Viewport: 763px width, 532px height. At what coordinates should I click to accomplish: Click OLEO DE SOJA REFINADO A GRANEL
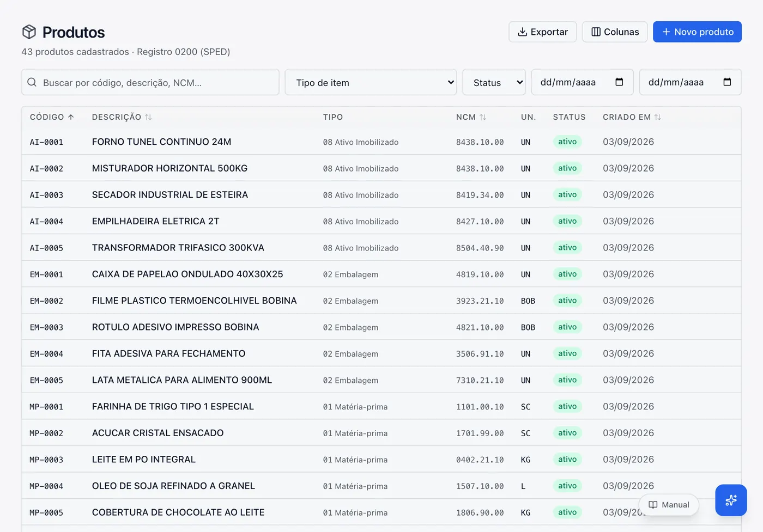[173, 486]
